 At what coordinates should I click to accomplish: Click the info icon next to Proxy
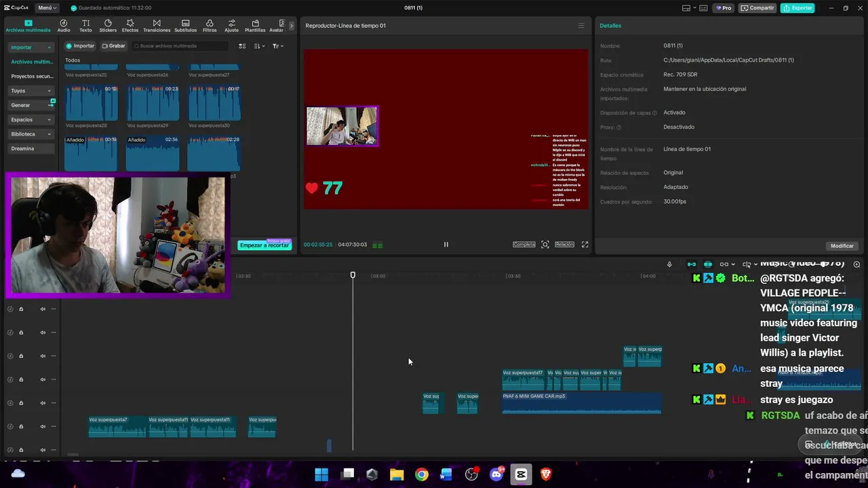coord(618,127)
